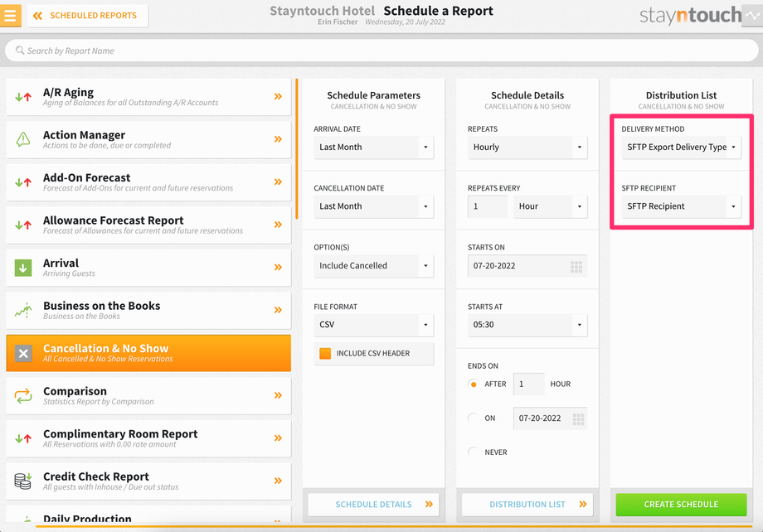This screenshot has height=532, width=763.
Task: Click the Allowance Forecast Report arrows icon
Action: click(23, 225)
